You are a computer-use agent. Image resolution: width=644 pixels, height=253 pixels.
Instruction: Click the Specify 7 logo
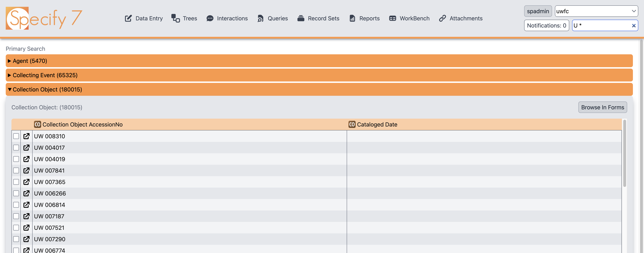[44, 18]
